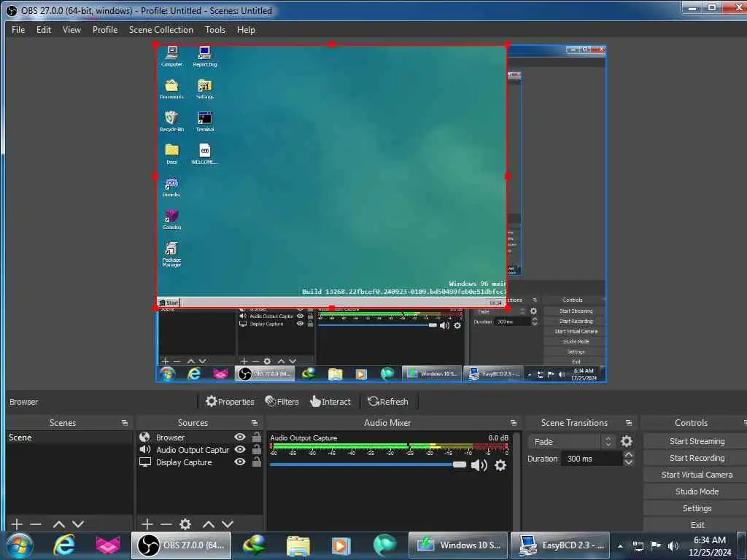Add a new scene with the plus icon
This screenshot has width=747, height=560.
(x=17, y=524)
